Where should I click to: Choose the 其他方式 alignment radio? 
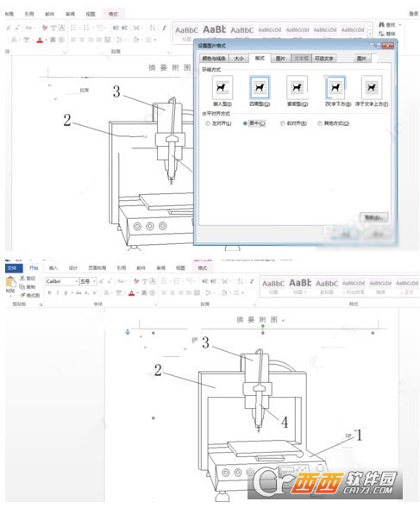[x=320, y=123]
